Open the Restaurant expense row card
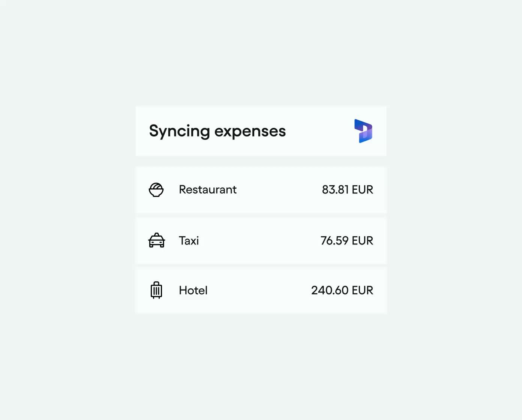Screen dimensions: 522x420 pos(261,190)
